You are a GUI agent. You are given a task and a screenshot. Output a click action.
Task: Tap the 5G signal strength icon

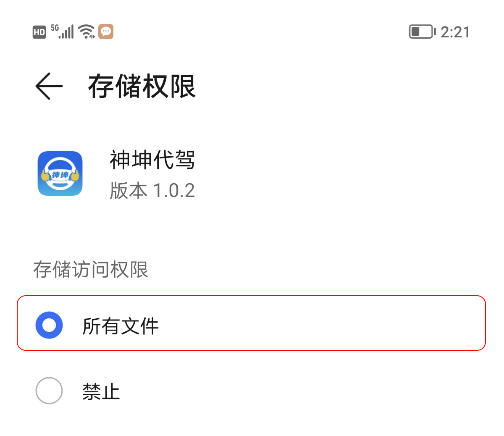point(63,32)
